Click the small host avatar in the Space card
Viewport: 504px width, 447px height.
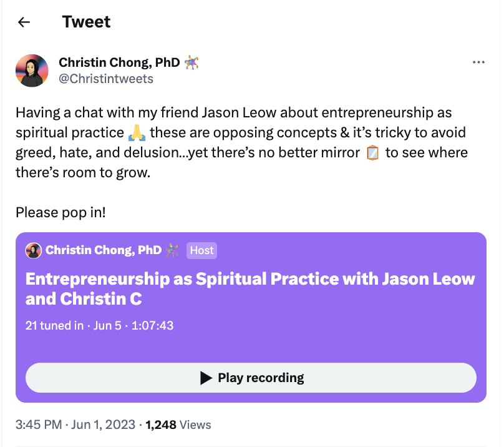[x=33, y=250]
